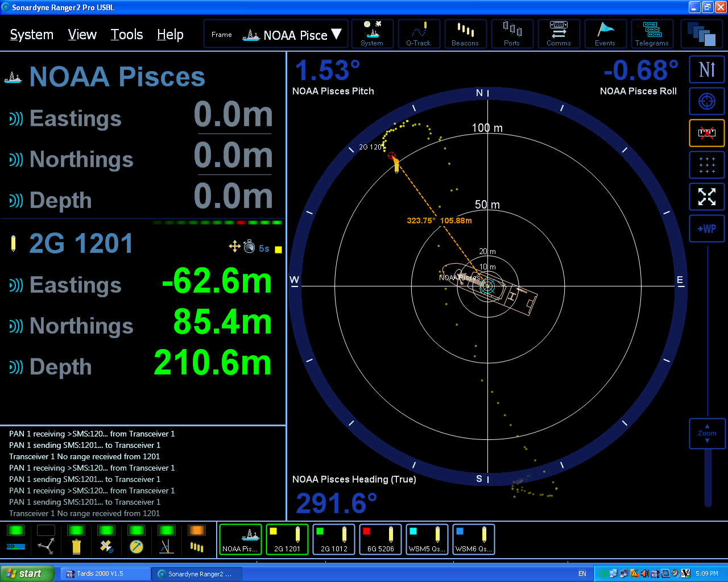This screenshot has width=728, height=582.
Task: Open the Tools menu
Action: click(x=127, y=35)
